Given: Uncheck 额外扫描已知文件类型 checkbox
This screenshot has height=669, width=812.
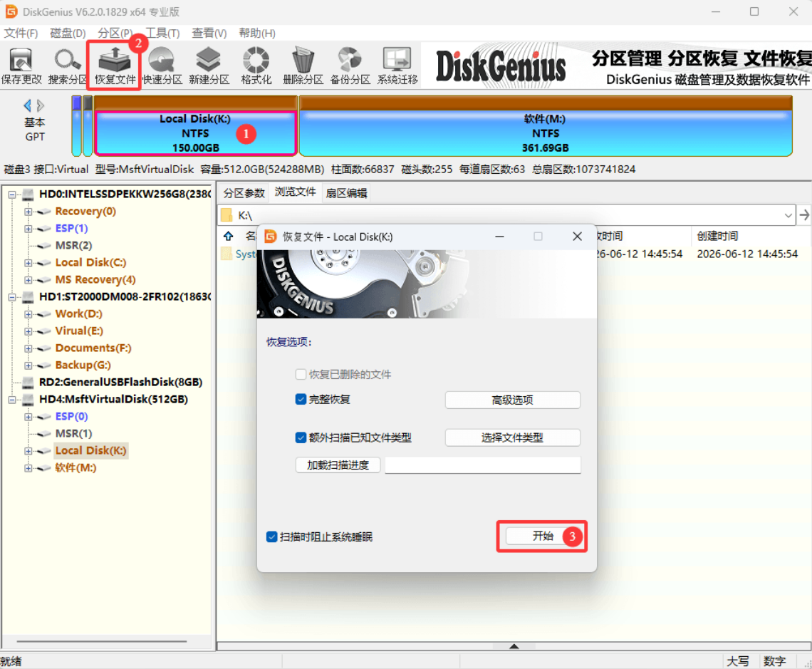Looking at the screenshot, I should 301,437.
